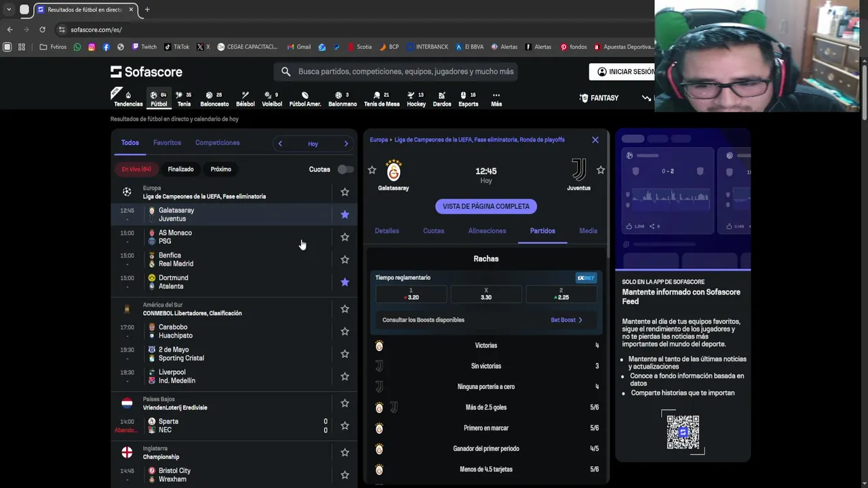
Task: Open the Gmail bookmark
Action: [299, 47]
